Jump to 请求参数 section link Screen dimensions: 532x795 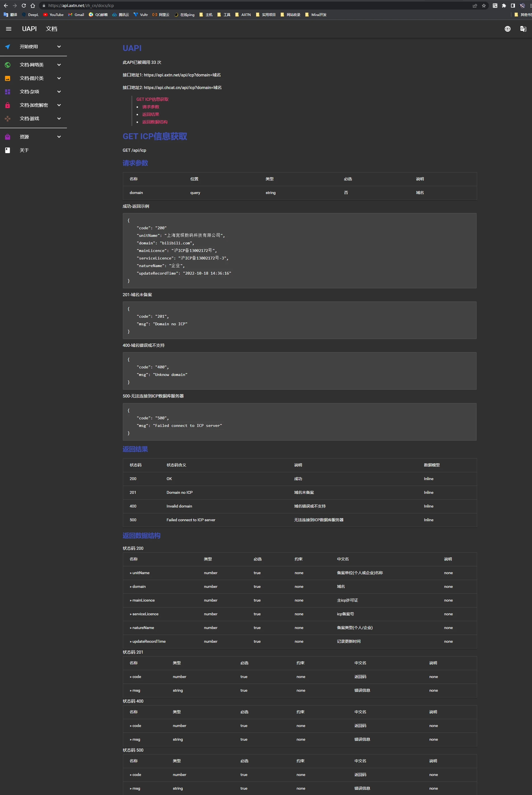(x=151, y=107)
